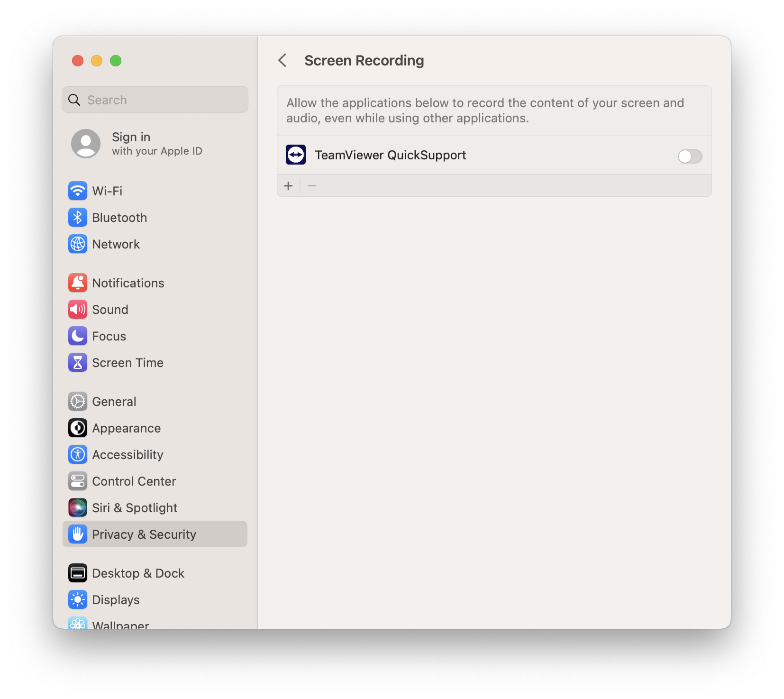
Task: Select Sound in the sidebar
Action: [110, 309]
